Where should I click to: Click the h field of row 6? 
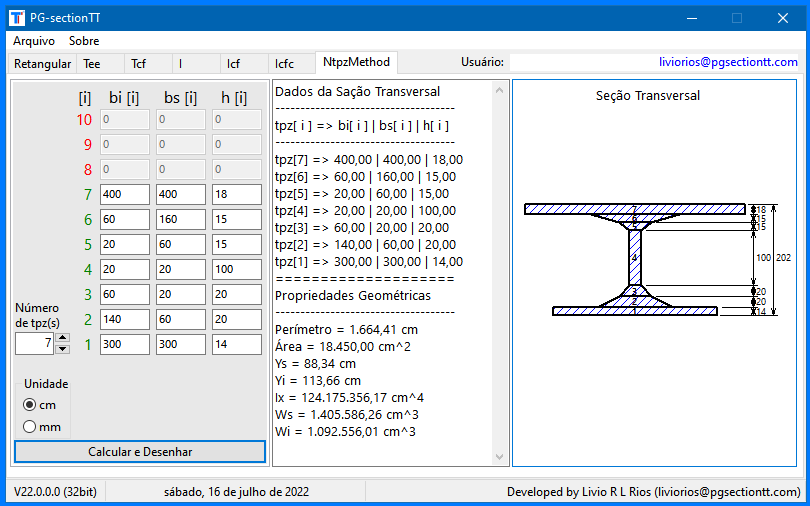click(x=237, y=219)
